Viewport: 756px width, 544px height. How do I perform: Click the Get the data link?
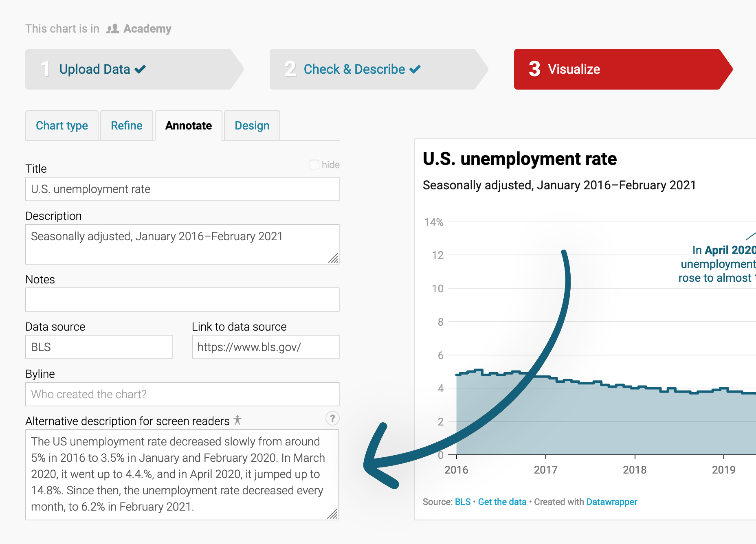[502, 502]
